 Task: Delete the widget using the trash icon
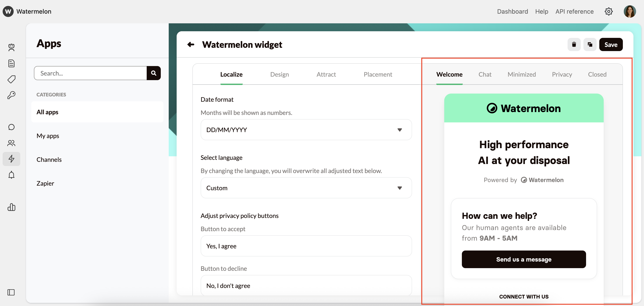574,44
